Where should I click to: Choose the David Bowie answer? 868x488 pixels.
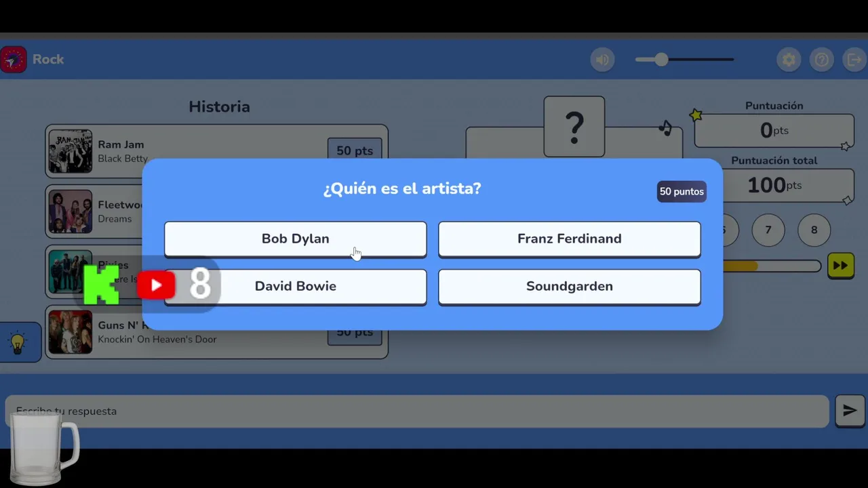click(295, 286)
